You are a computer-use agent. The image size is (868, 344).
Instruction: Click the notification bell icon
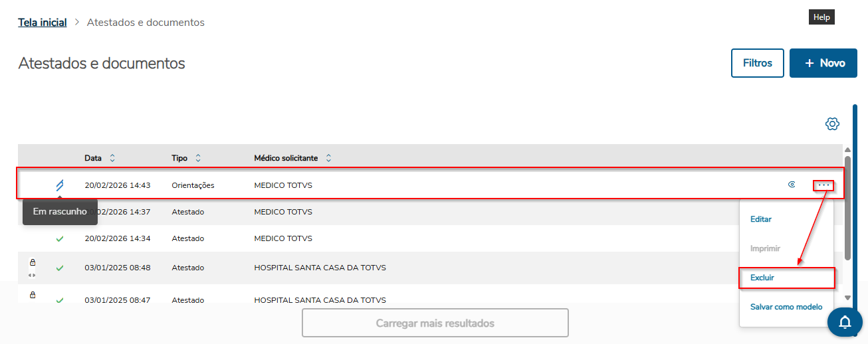click(x=845, y=322)
